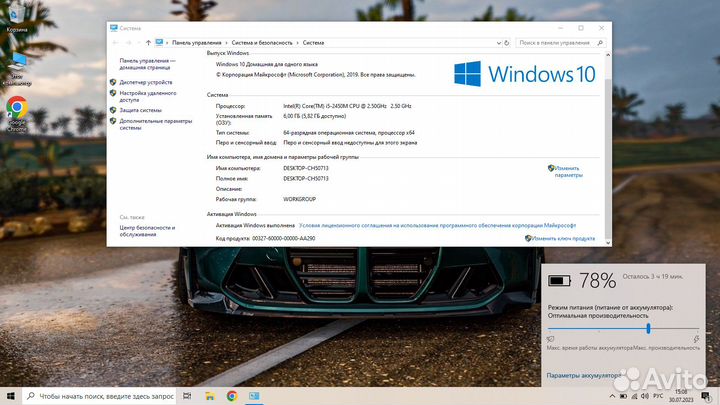Expand the arrow after 'Система и безопасность' breadcrumb
Screen dimensions: 720x405
point(298,43)
